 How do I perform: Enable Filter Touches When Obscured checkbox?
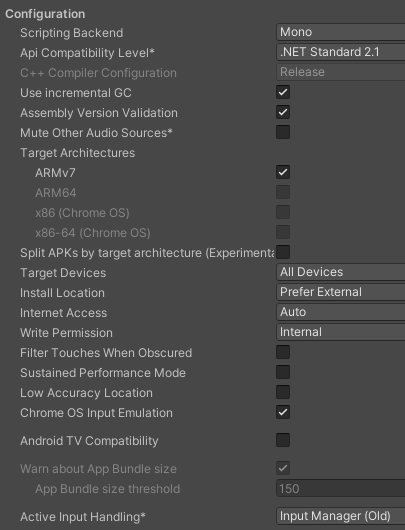tap(283, 352)
